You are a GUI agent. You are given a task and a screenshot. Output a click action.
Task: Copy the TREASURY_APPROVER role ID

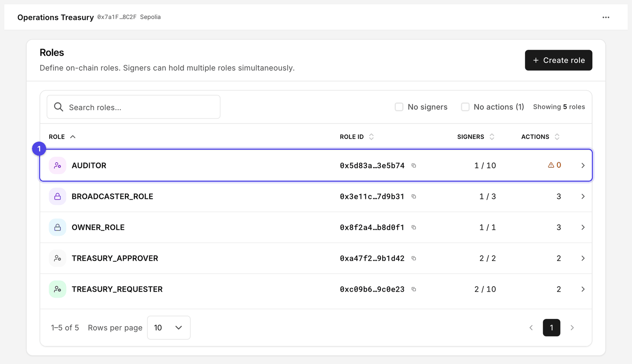(x=414, y=258)
